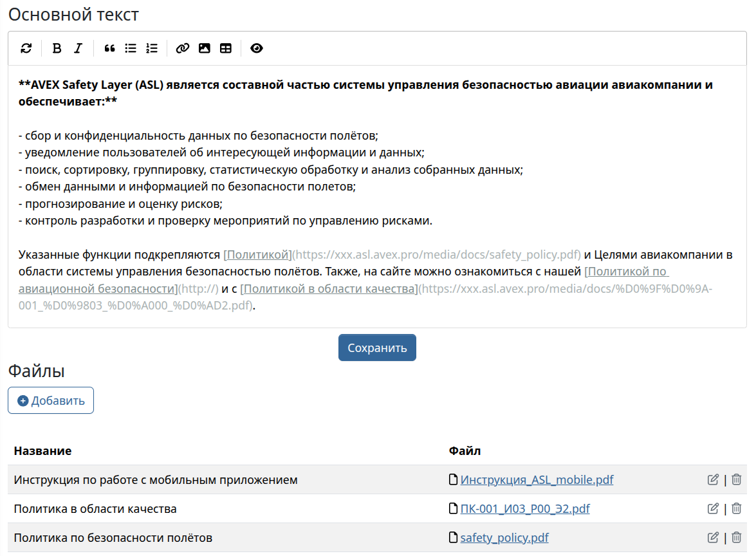Delete the mobile app instruction file row

coord(737,479)
